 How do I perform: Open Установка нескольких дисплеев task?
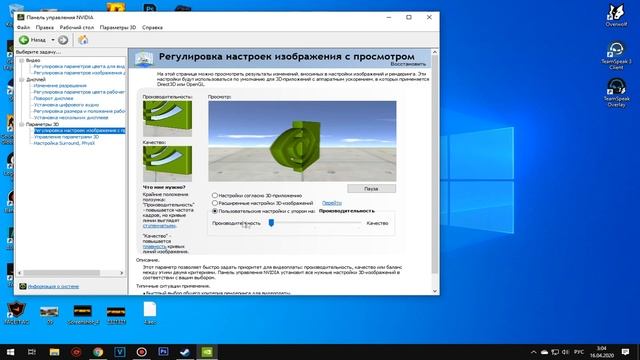click(71, 118)
